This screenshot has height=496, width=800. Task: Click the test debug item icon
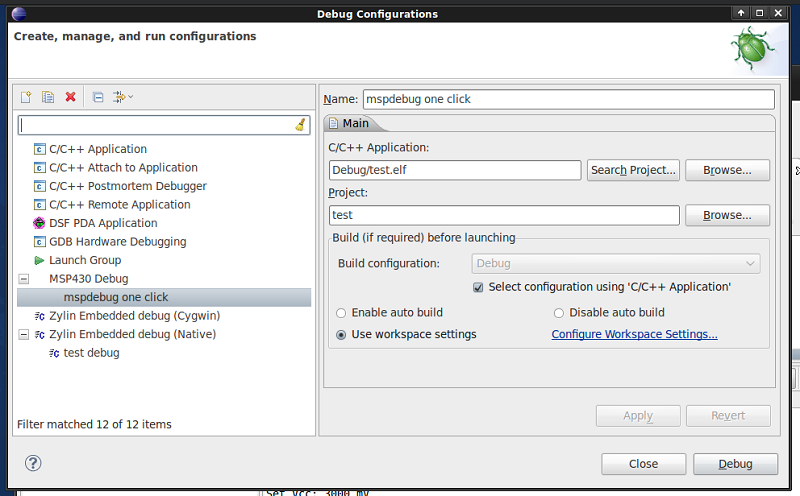click(54, 353)
